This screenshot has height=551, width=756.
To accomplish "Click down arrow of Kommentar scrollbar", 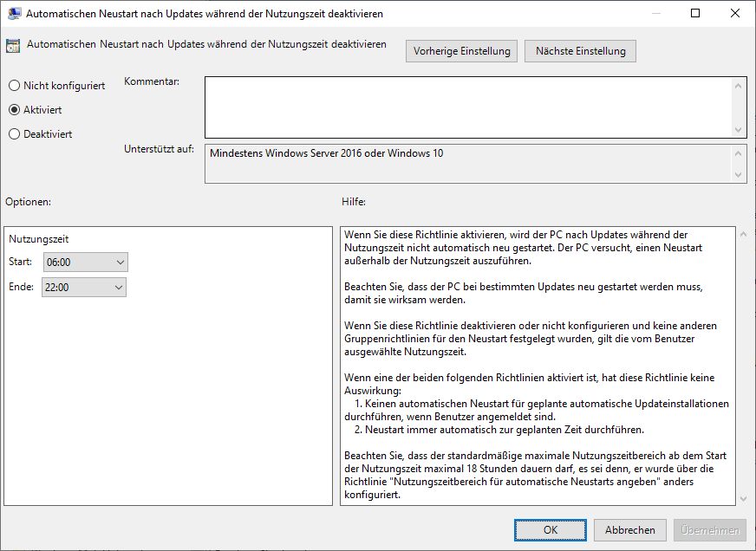I will pyautogui.click(x=738, y=130).
